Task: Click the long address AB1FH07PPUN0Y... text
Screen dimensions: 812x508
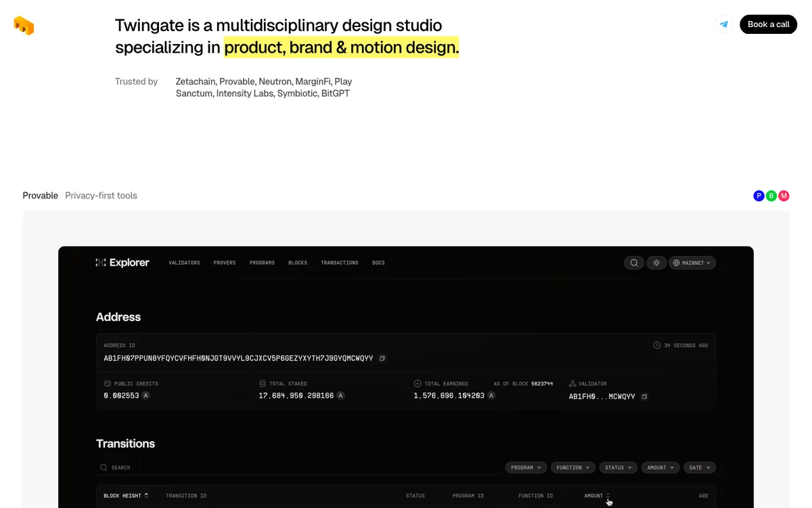Action: click(x=238, y=358)
